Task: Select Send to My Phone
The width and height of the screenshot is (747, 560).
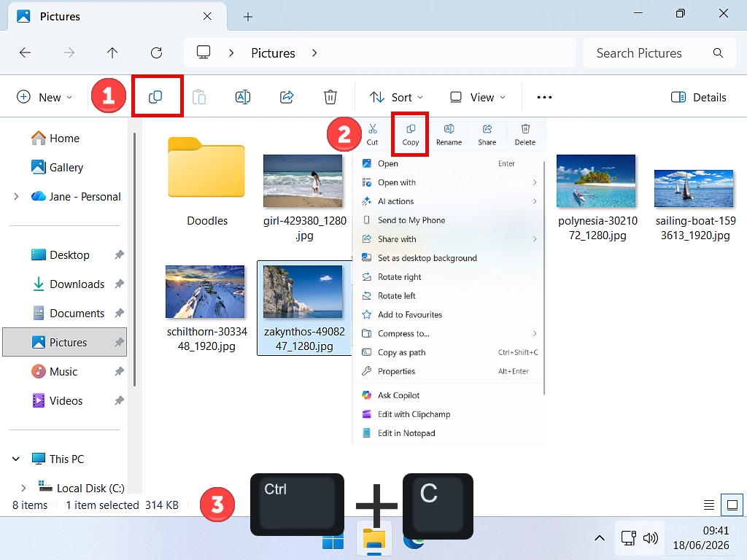Action: 449,220
